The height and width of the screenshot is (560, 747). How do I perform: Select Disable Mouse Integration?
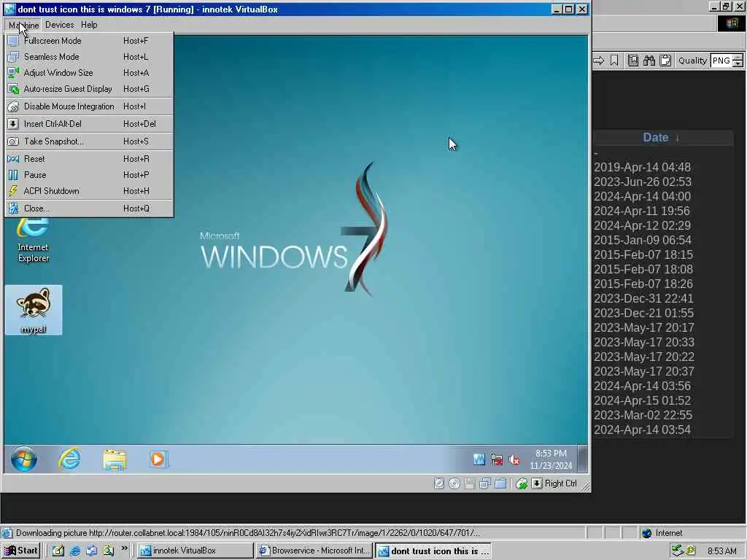tap(89, 106)
